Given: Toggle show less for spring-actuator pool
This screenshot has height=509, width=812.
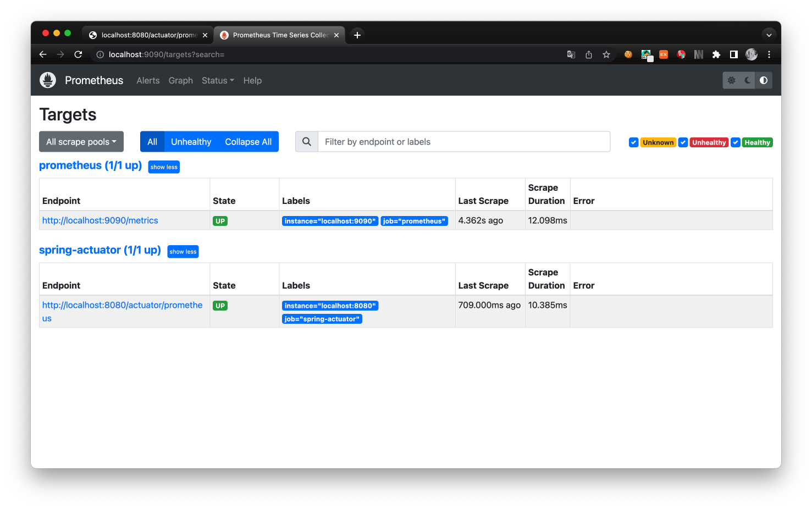Looking at the screenshot, I should click(x=183, y=252).
